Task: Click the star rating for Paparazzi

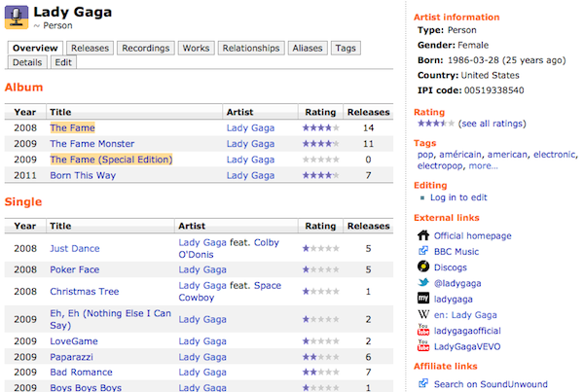Action: [320, 357]
